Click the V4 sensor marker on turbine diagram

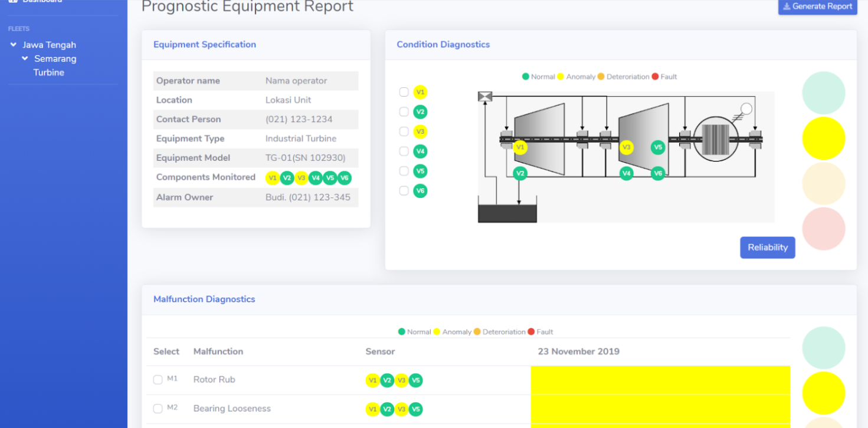click(x=627, y=173)
